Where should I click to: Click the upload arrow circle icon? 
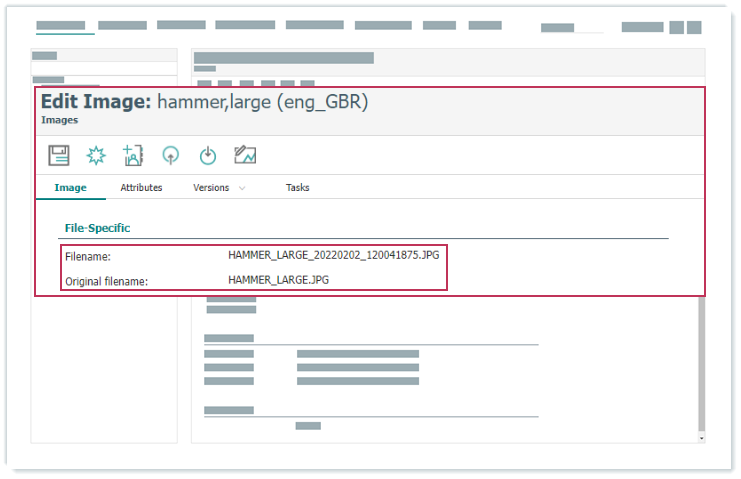tap(170, 155)
